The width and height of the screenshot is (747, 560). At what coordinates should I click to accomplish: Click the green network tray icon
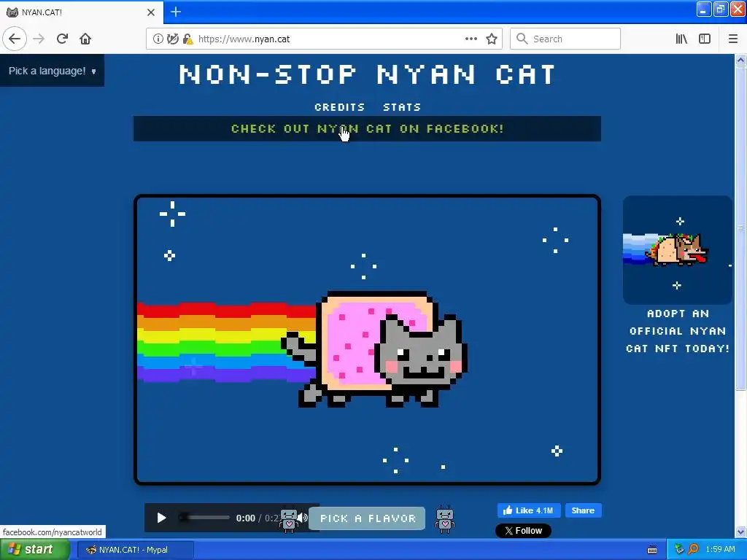tap(679, 550)
